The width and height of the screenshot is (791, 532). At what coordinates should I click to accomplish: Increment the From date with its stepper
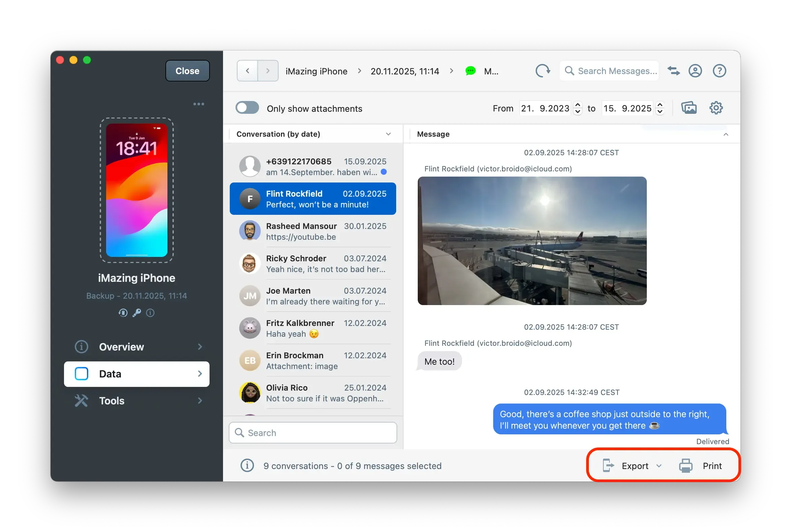[578, 105]
